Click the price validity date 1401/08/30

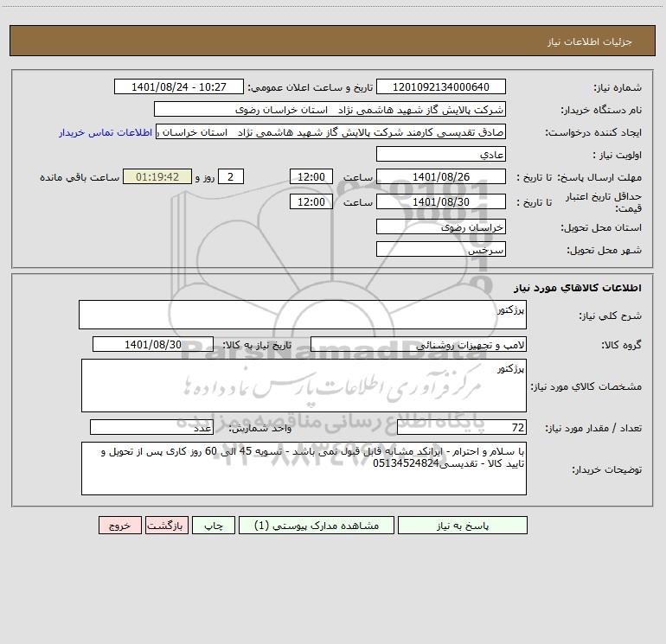tap(441, 201)
